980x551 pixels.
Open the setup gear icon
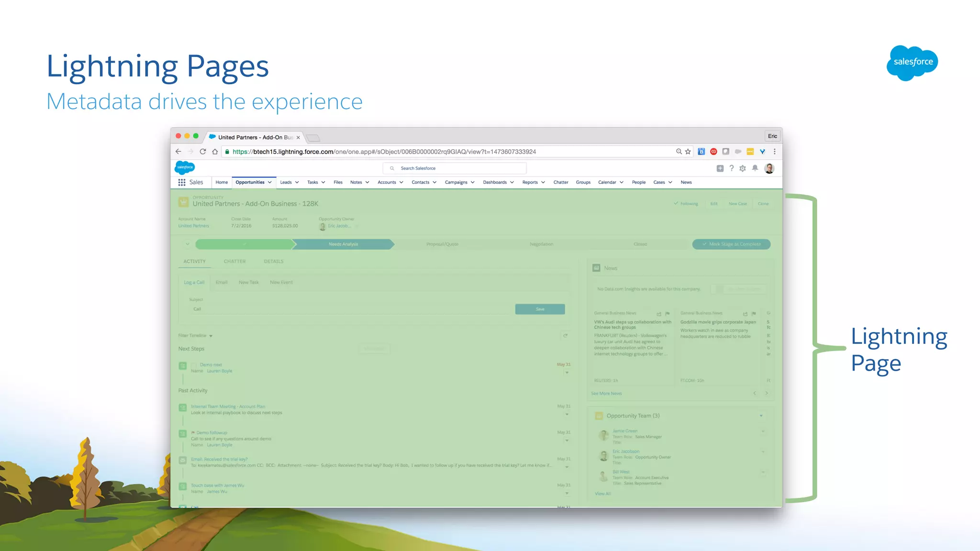pos(743,168)
